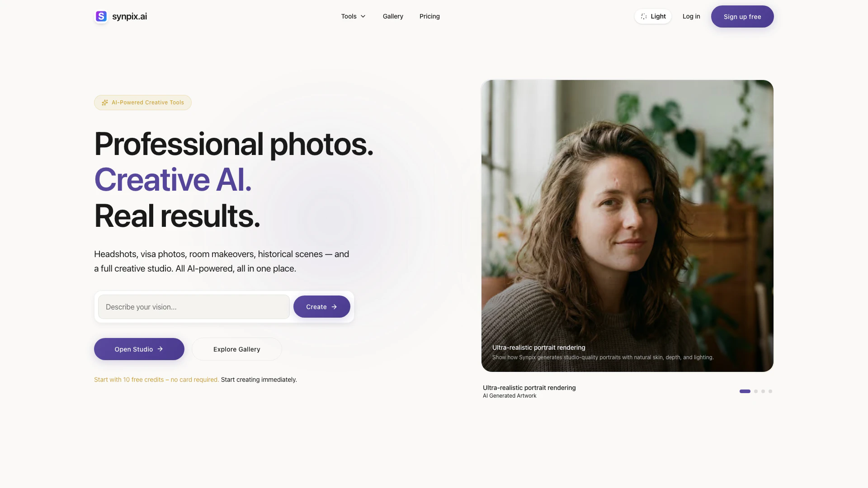Click the arrow icon inside the Create button
This screenshot has width=868, height=488.
click(334, 307)
